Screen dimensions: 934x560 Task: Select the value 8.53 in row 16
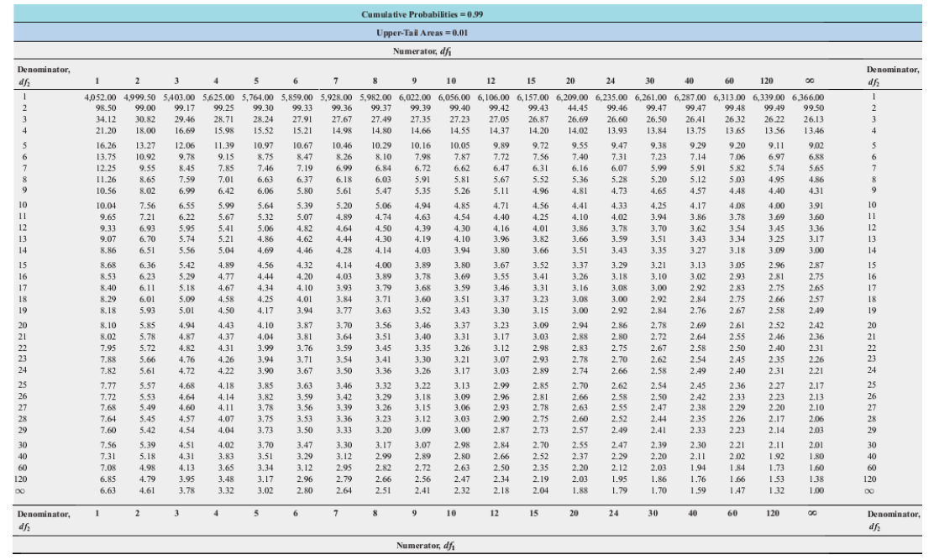pos(108,277)
